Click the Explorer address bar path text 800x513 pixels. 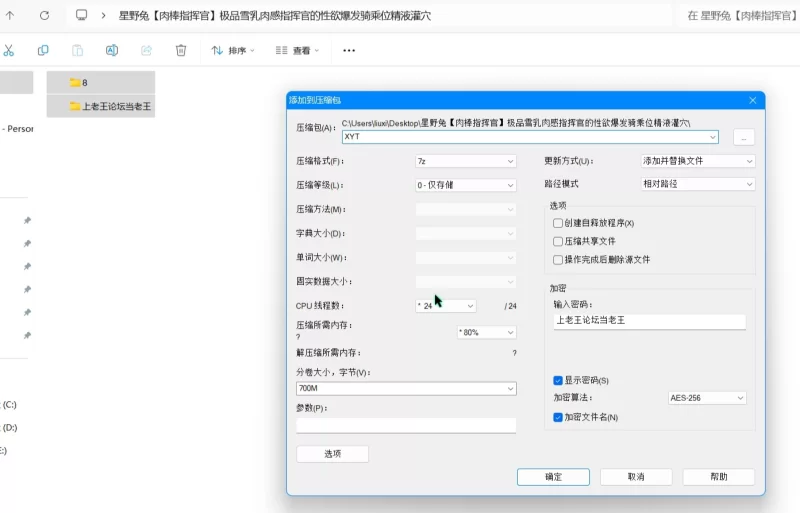[274, 16]
